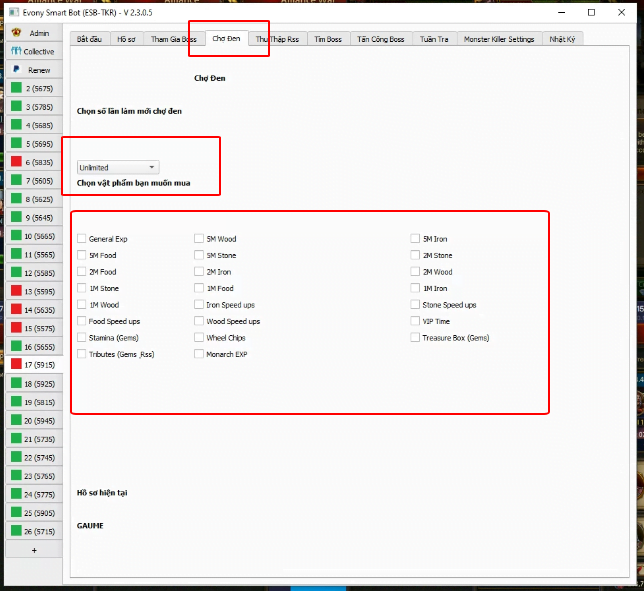Open the Unlimited refresh count dropdown
The width and height of the screenshot is (644, 591).
point(118,167)
